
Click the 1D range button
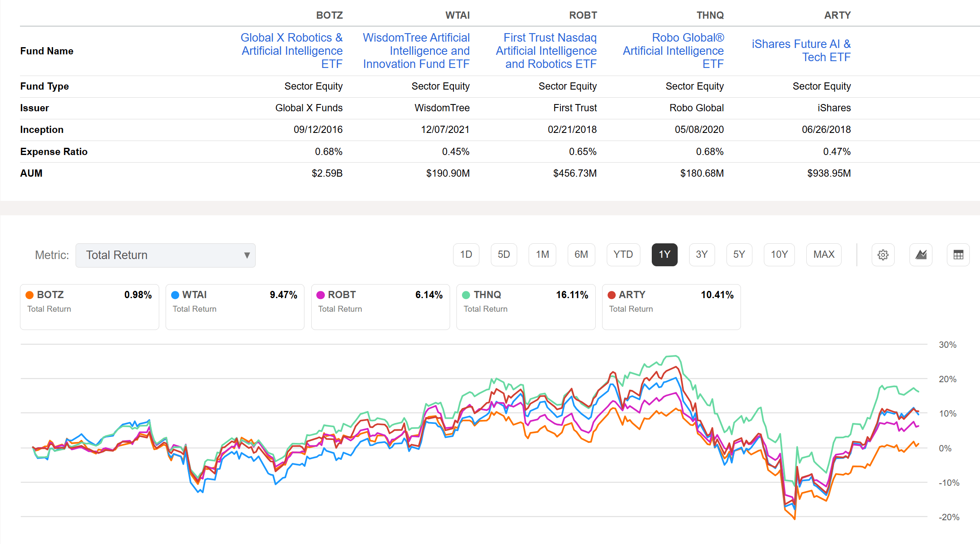[466, 254]
